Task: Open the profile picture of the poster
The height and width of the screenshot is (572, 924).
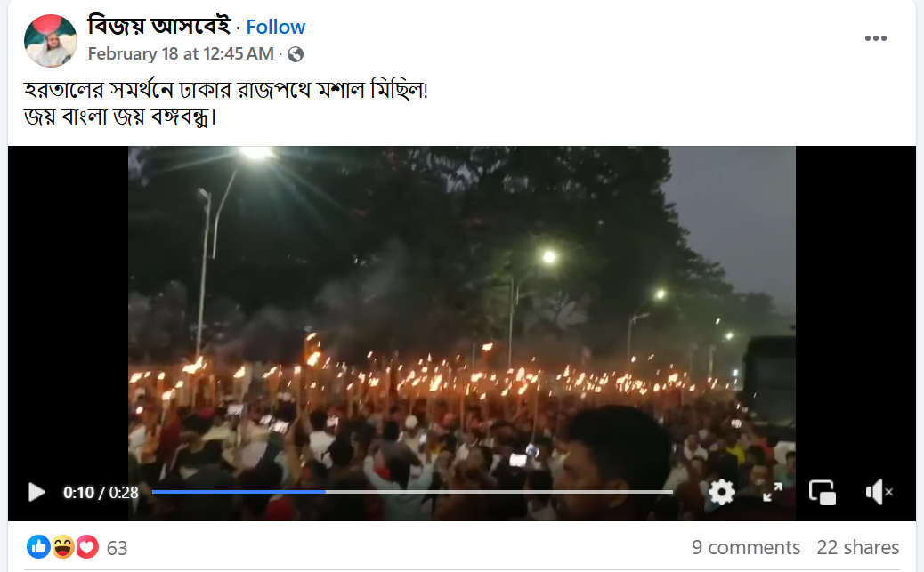Action: [51, 41]
